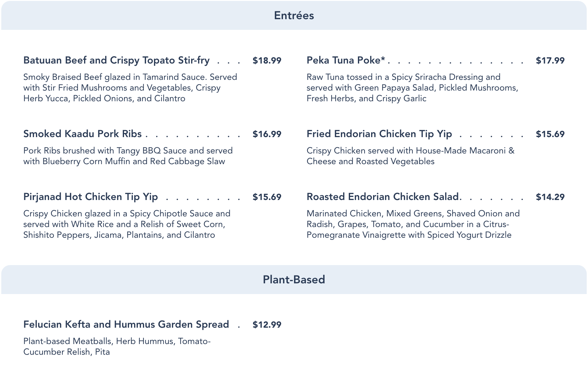This screenshot has width=588, height=378.
Task: Click the $14.29 chicken salad price
Action: (x=550, y=197)
